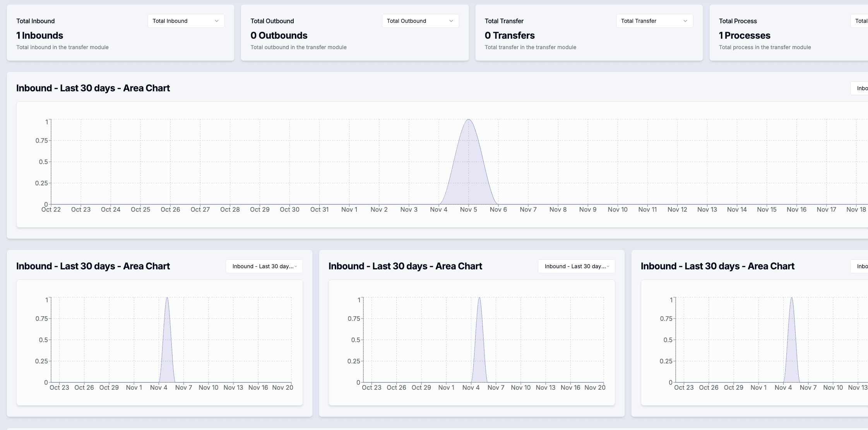Click the chevron icon on Total Outbound selector
This screenshot has width=868, height=430.
451,21
